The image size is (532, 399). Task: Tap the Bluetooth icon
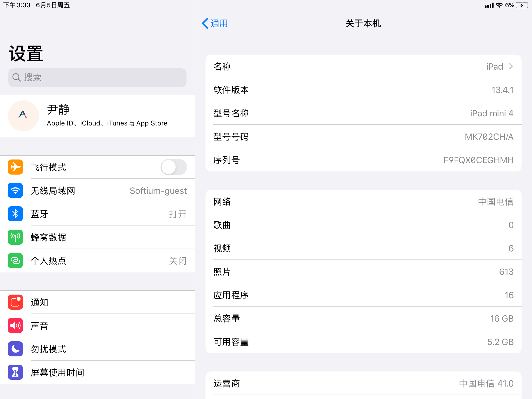(x=15, y=214)
